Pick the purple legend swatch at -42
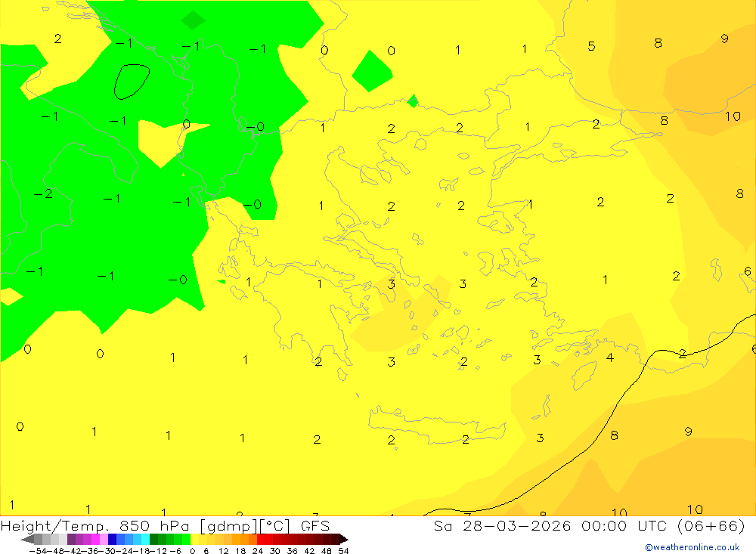756x554 pixels. [x=71, y=540]
